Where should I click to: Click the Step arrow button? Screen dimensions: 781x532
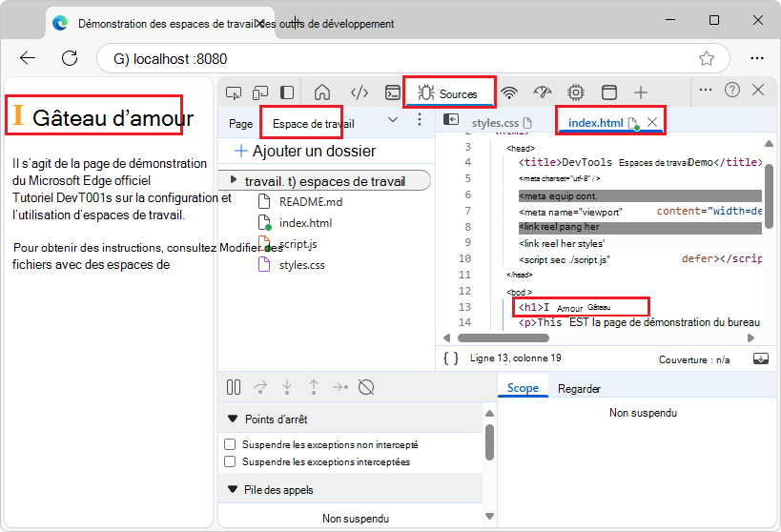coord(340,387)
